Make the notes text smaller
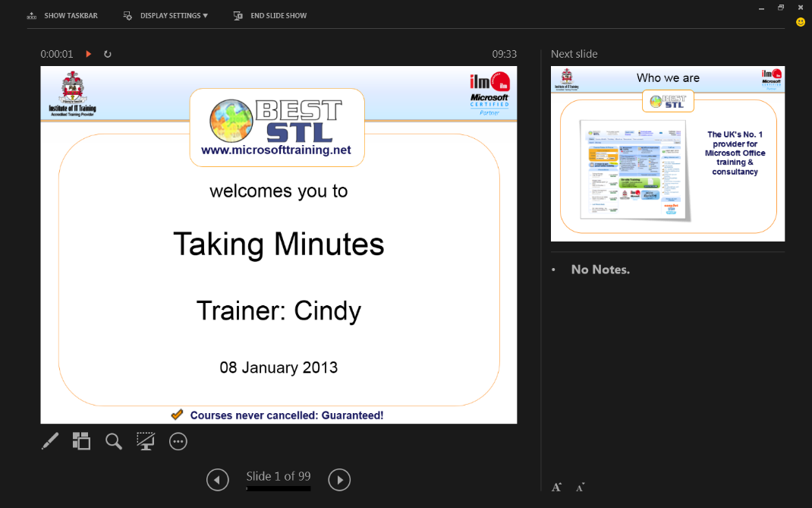The width and height of the screenshot is (812, 508). [x=580, y=487]
